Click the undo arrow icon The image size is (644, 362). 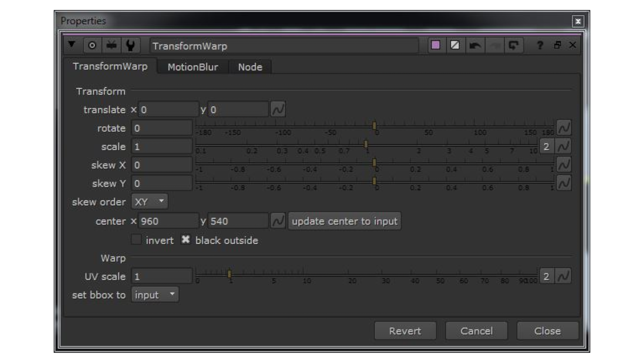coord(475,45)
